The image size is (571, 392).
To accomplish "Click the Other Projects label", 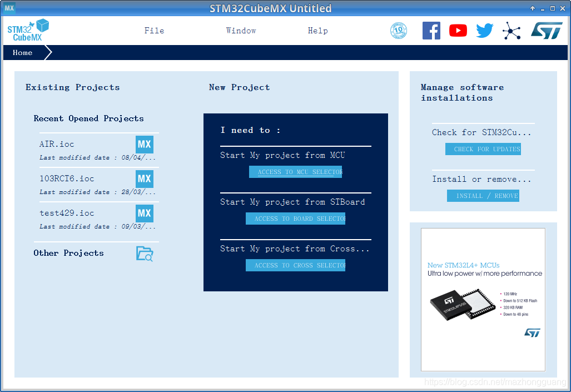I will [x=68, y=253].
